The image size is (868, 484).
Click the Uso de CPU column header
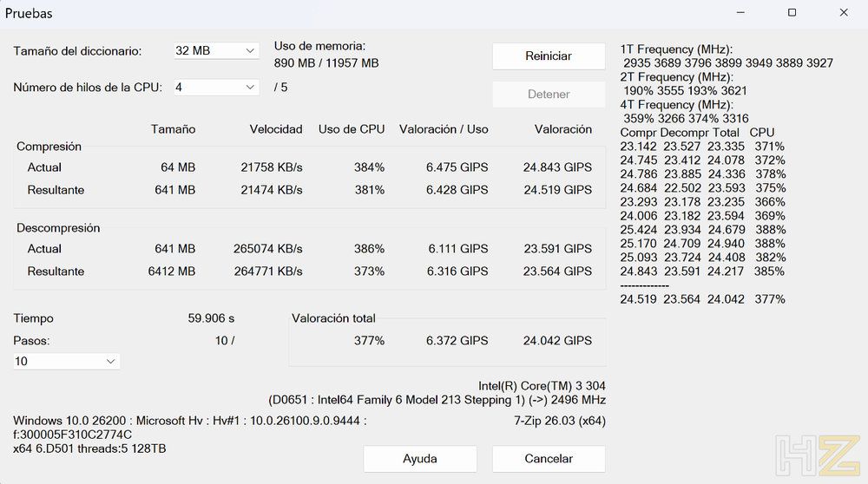pyautogui.click(x=352, y=129)
